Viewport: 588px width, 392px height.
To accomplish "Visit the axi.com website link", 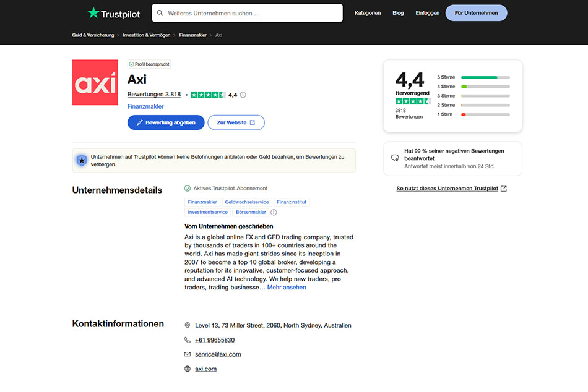I will pos(206,369).
